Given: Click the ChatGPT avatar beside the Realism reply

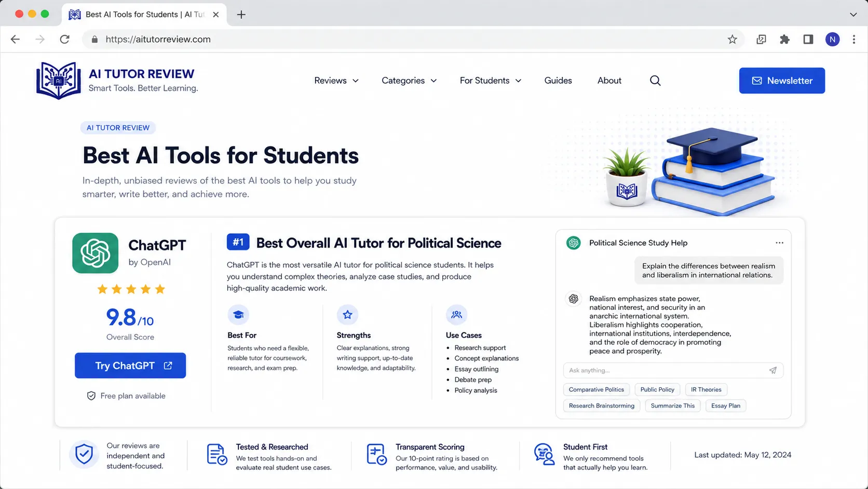Looking at the screenshot, I should (574, 299).
